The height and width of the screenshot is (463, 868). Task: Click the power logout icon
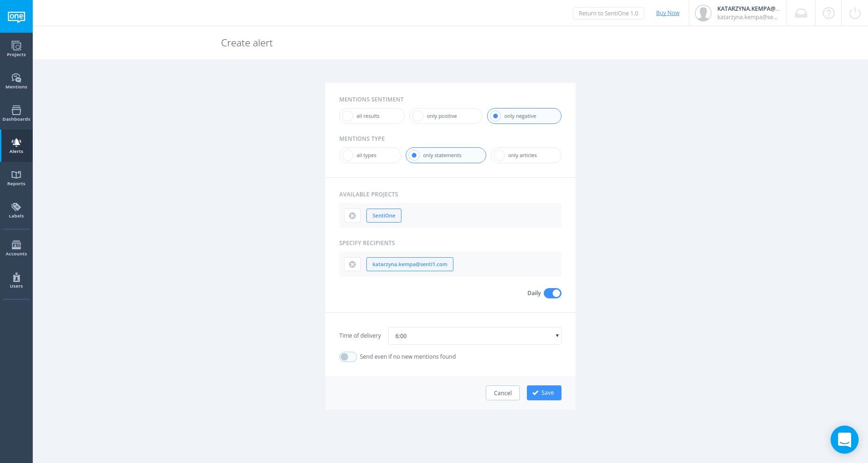[855, 13]
